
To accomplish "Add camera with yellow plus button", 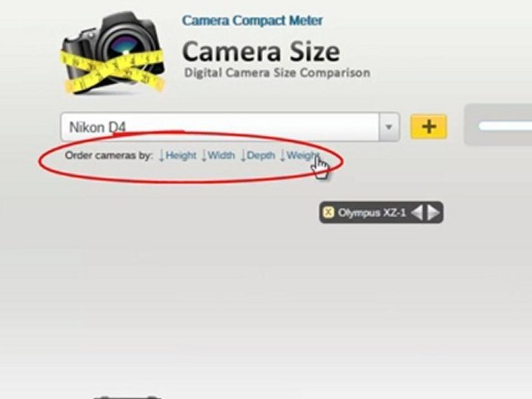I will tap(428, 127).
